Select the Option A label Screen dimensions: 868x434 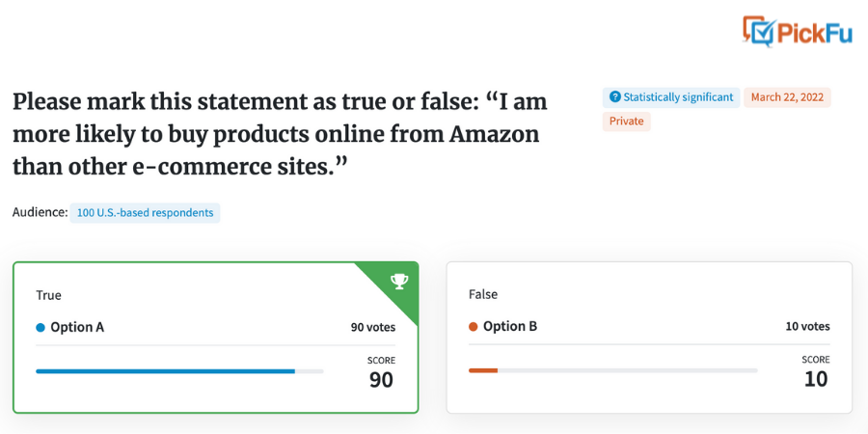click(x=77, y=327)
